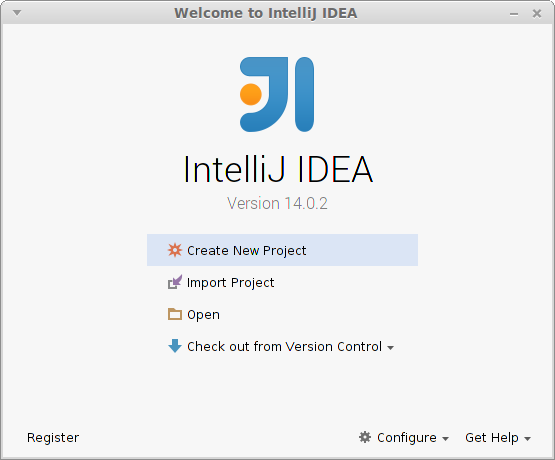Click the Register link
Screen dimensions: 555x460
click(x=53, y=438)
